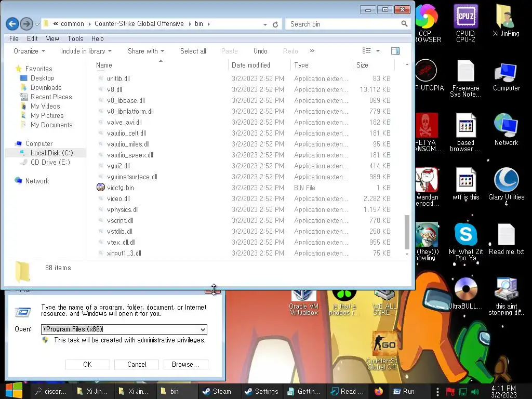532x399 pixels.
Task: Open the Include in library dropdown
Action: click(x=86, y=51)
